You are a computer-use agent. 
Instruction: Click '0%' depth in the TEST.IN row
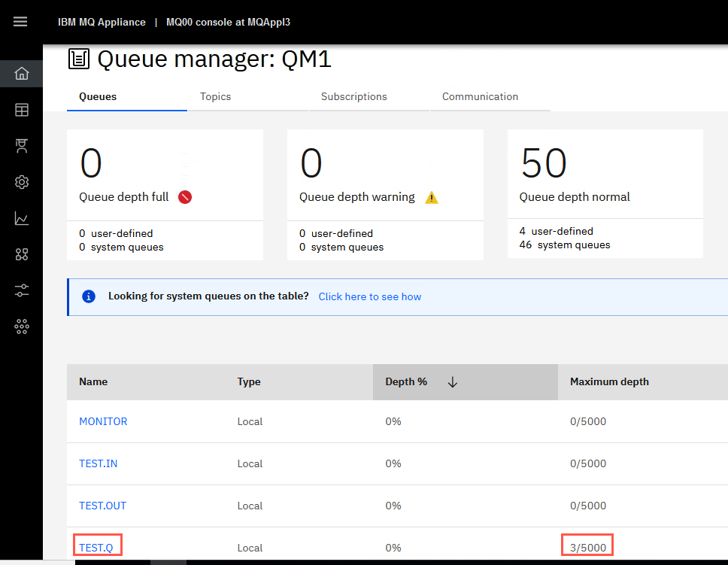coord(393,463)
